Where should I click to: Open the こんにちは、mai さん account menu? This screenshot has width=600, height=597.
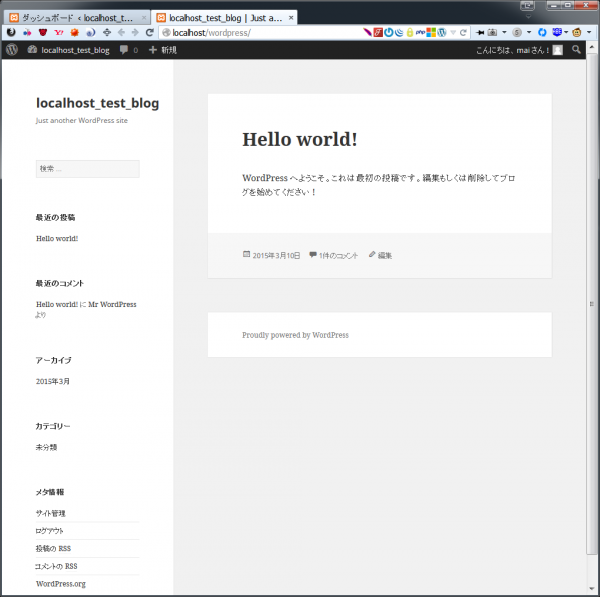pos(519,50)
